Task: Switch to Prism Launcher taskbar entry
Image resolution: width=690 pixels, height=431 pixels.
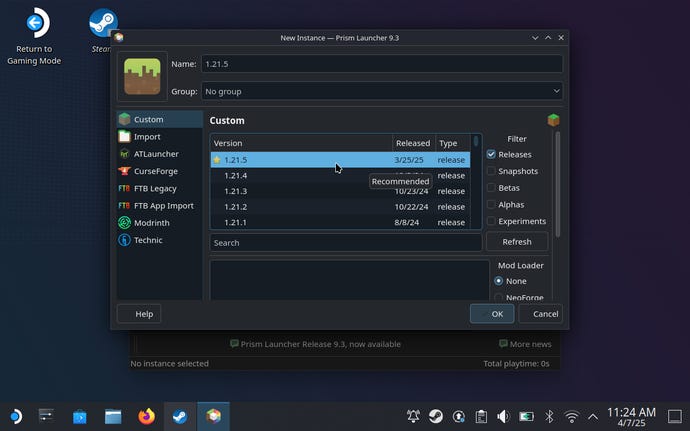Action: coord(213,416)
